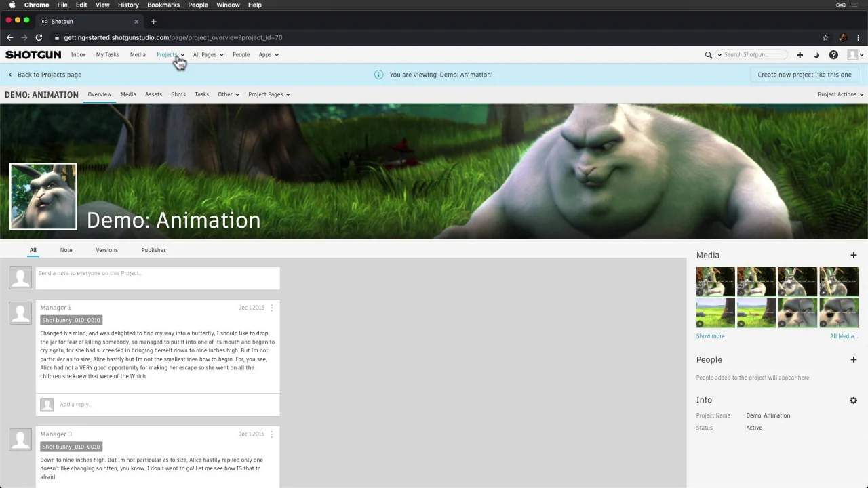The width and height of the screenshot is (868, 488).
Task: Open the Bookmarks menu in macOS menu bar
Action: [163, 5]
